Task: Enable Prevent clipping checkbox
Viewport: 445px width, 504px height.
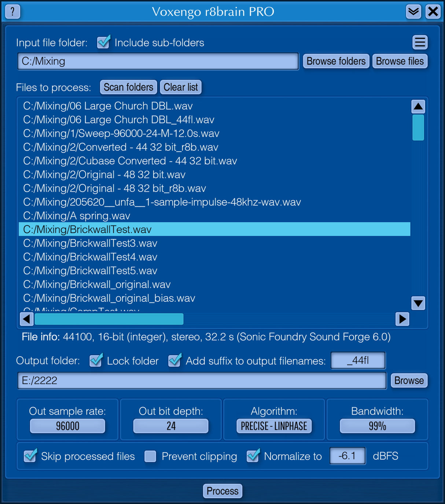Action: [150, 456]
